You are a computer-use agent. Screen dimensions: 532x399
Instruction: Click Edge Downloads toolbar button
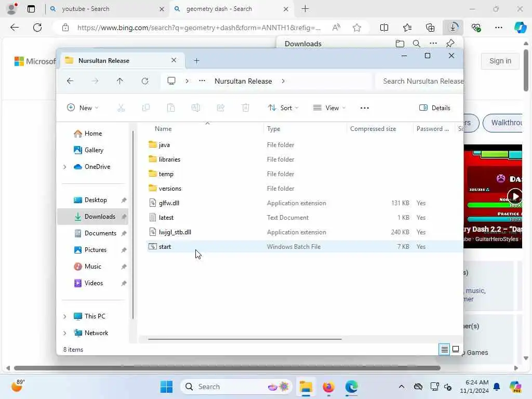[453, 28]
